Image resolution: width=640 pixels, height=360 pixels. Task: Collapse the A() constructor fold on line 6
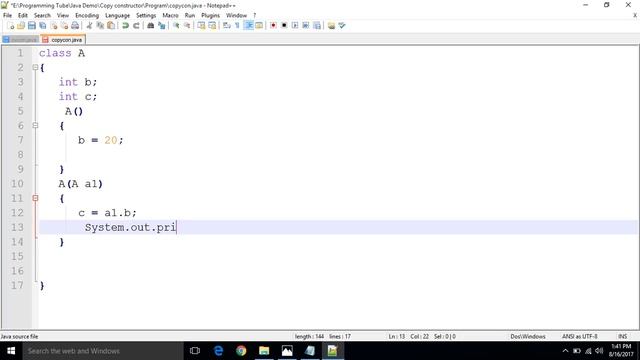(35, 125)
